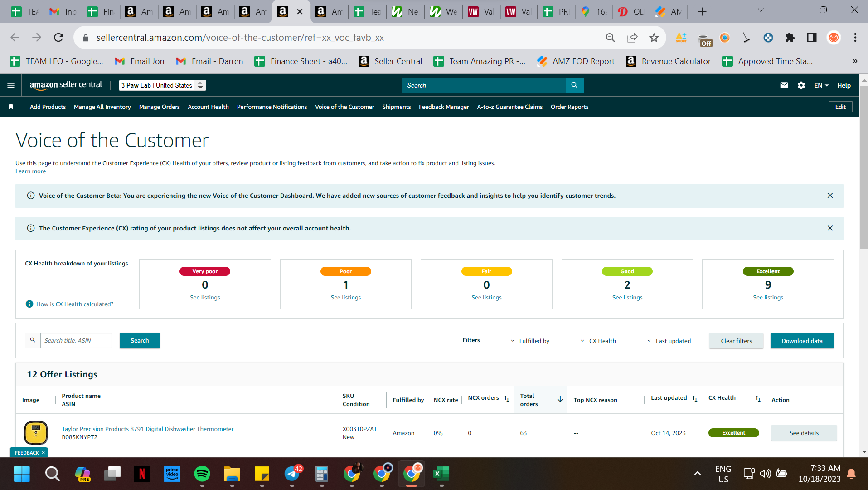The height and width of the screenshot is (490, 868).
Task: Open the 3 Paw Lab account switcher
Action: [x=162, y=85]
